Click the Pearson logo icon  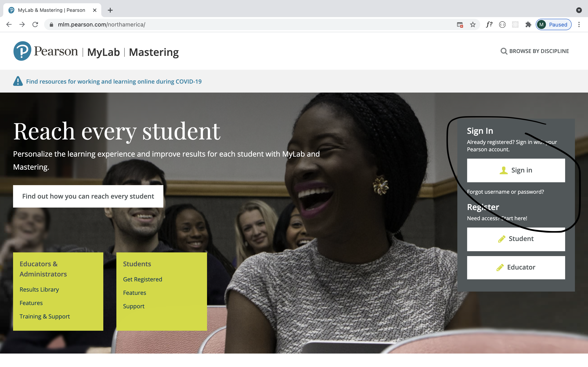[22, 51]
